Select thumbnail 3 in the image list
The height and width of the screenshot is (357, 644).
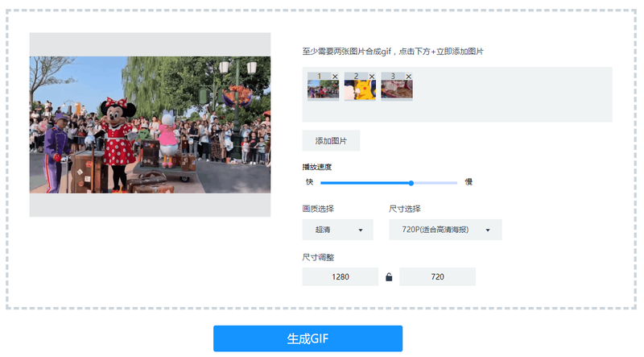(397, 89)
